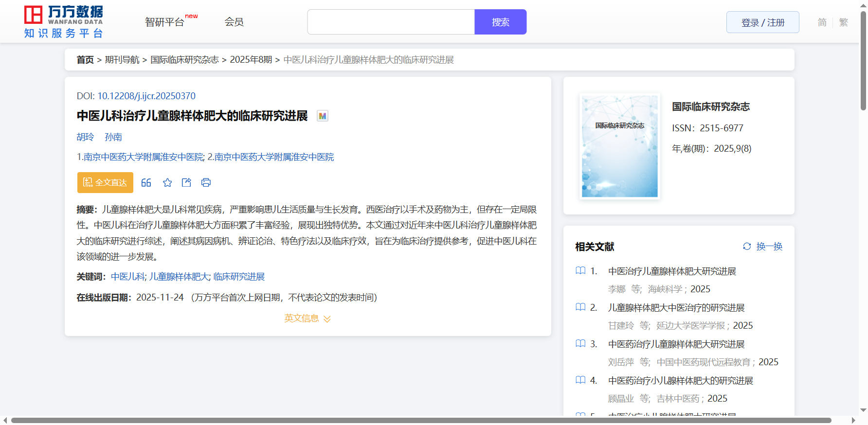868x425 pixels.
Task: Click book icon beside third related article
Action: (x=580, y=344)
